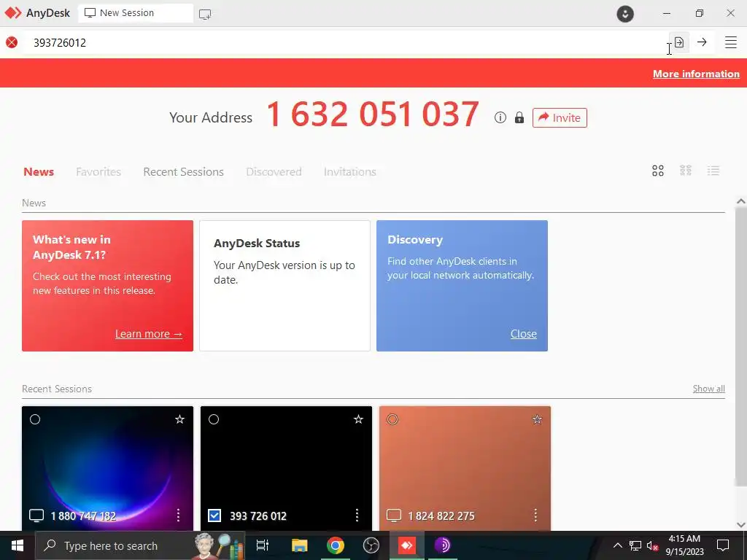Select the Favorites tab
This screenshot has width=747, height=560.
98,171
